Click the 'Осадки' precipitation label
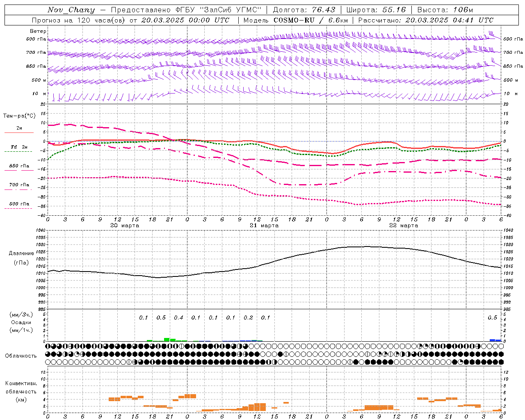The height and width of the screenshot is (420, 525). point(21,322)
